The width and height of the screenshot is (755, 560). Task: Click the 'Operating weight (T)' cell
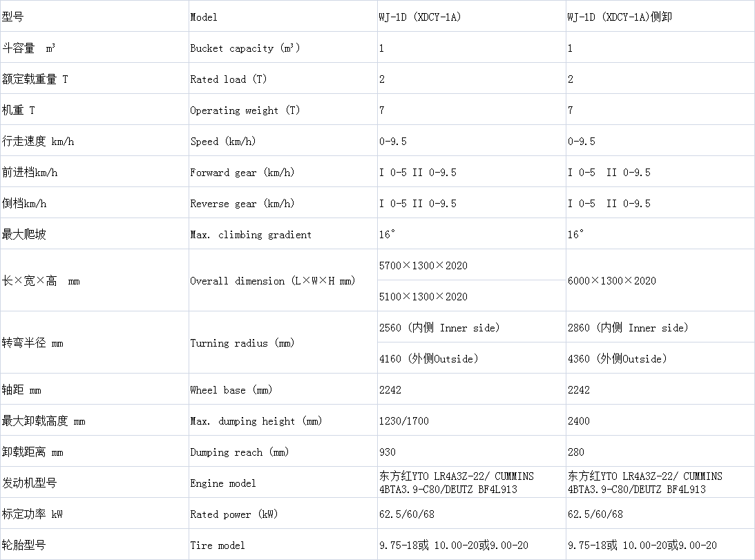(245, 110)
